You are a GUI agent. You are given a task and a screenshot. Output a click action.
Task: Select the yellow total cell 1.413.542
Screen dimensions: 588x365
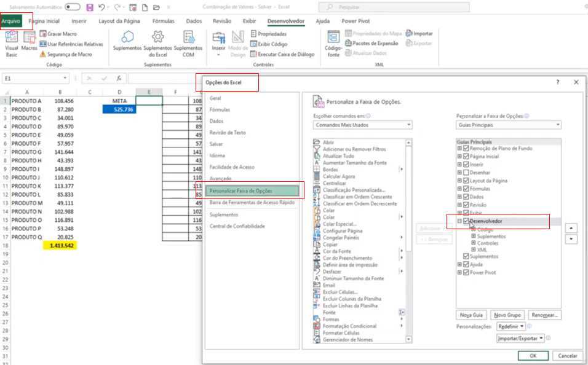coord(60,245)
